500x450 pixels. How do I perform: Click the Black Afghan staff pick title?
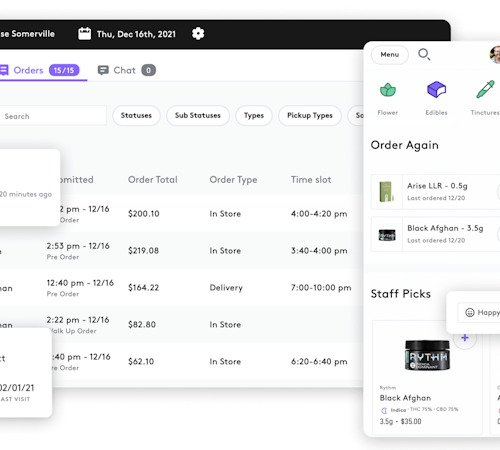pyautogui.click(x=405, y=398)
